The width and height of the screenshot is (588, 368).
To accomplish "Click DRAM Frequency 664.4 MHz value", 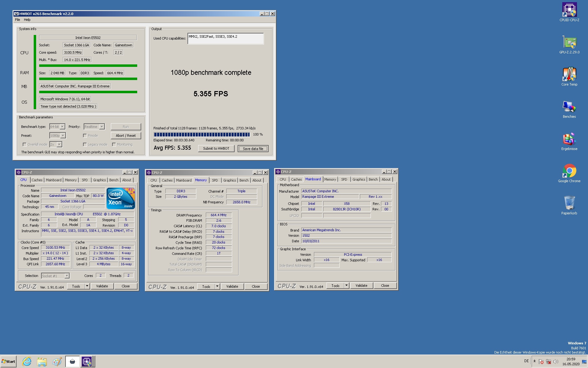I will 219,215.
